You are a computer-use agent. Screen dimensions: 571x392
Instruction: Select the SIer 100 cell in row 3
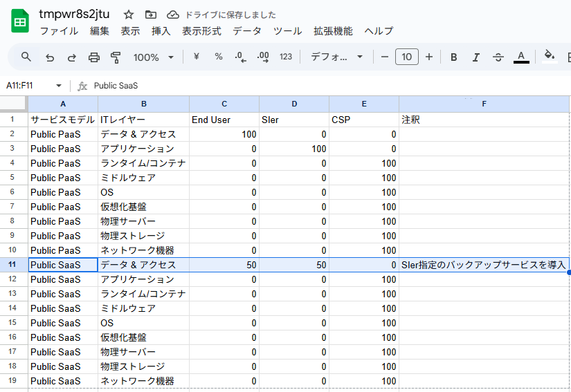coord(294,149)
